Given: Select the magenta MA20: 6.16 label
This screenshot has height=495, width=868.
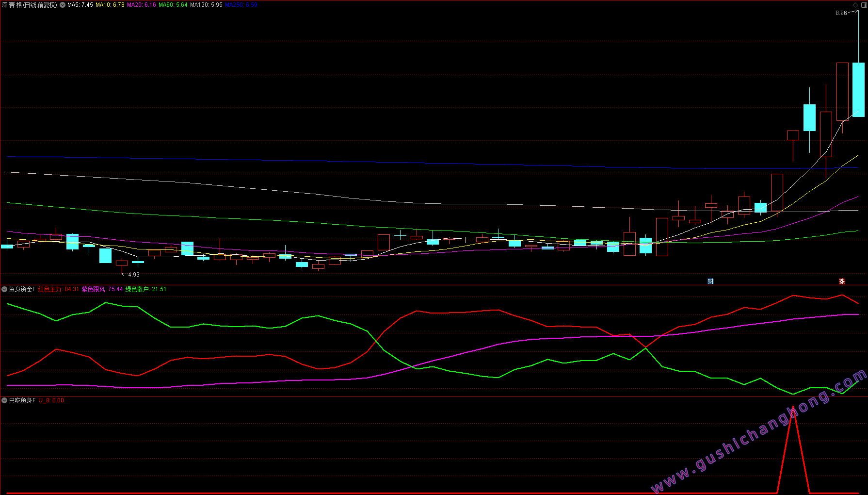Looking at the screenshot, I should point(142,5).
